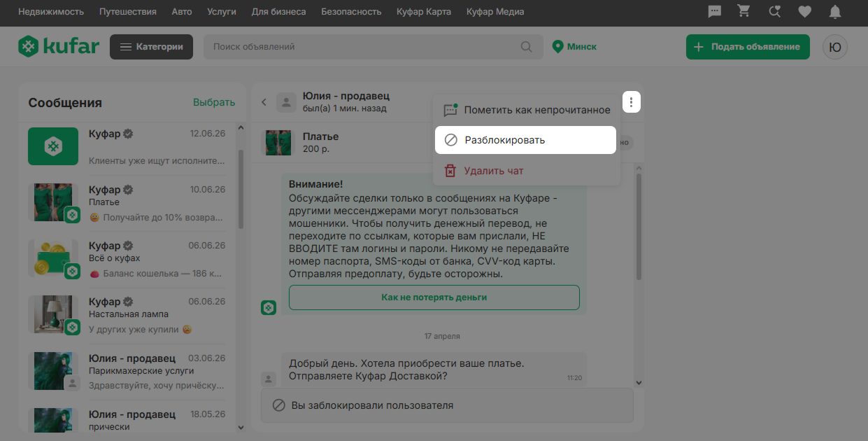Click the search magnifier icon
Image resolution: width=868 pixels, height=441 pixels.
tap(526, 47)
